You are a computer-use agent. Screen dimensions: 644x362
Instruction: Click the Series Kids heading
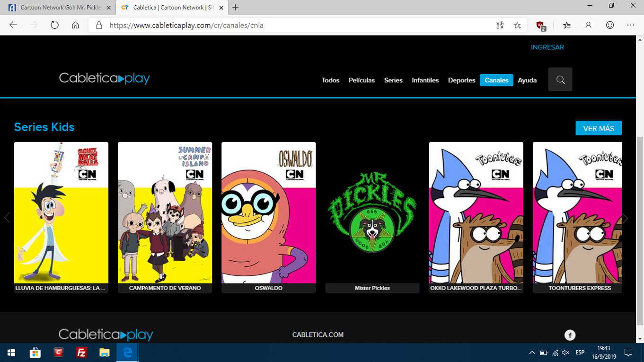pos(44,127)
